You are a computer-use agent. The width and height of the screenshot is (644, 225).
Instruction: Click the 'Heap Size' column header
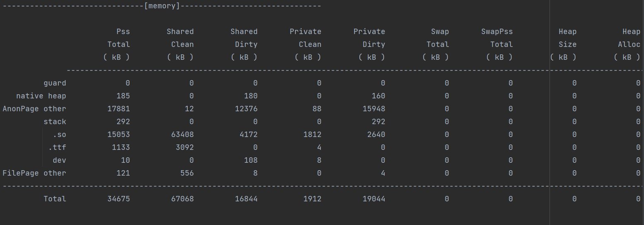click(567, 38)
